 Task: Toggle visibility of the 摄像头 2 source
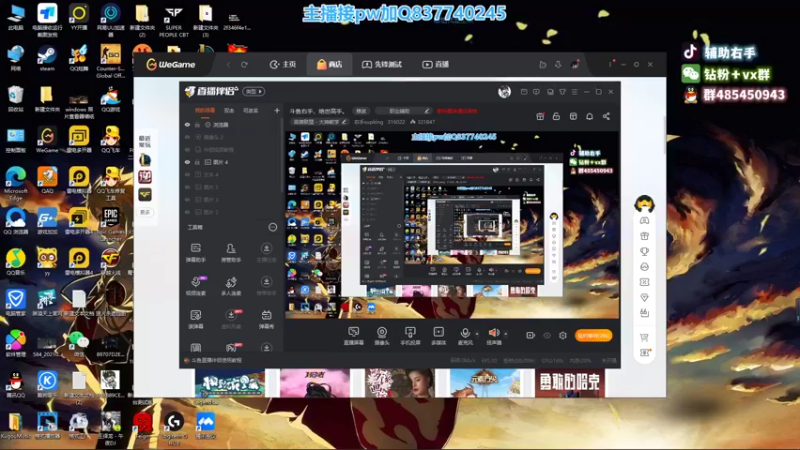pos(187,137)
